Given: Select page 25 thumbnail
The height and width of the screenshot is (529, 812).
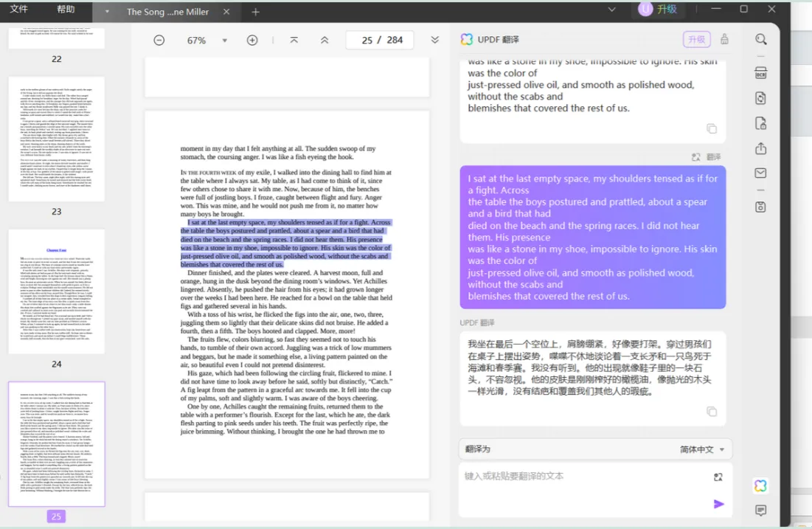Looking at the screenshot, I should point(57,444).
